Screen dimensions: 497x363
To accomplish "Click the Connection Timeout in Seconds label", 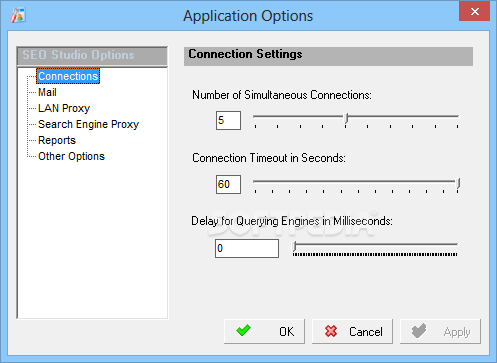I will tap(269, 158).
